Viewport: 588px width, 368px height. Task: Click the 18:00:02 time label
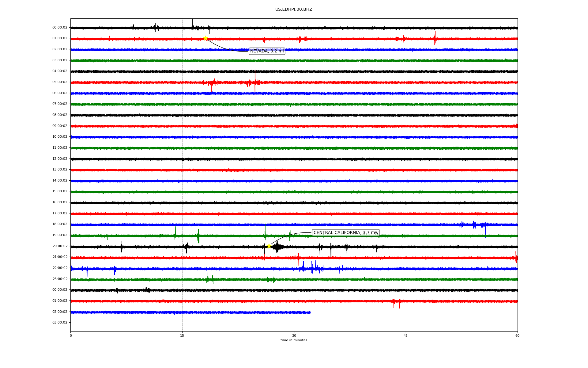tap(60, 224)
